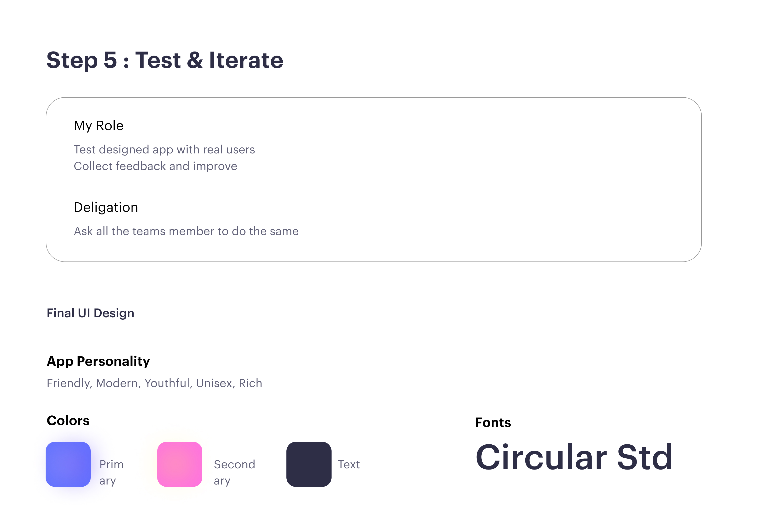Viewport: 760px width, 532px height.
Task: Click the word Rich in personality list
Action: click(251, 383)
